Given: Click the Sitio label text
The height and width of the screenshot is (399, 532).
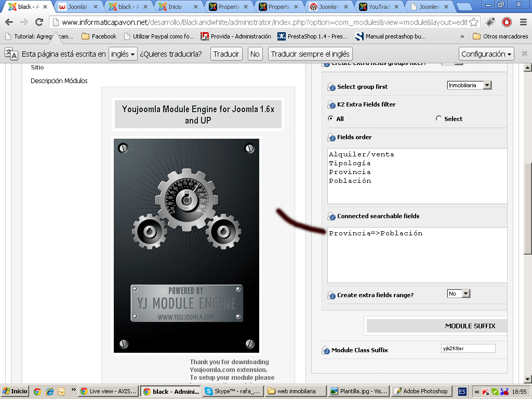Looking at the screenshot, I should pyautogui.click(x=37, y=67).
